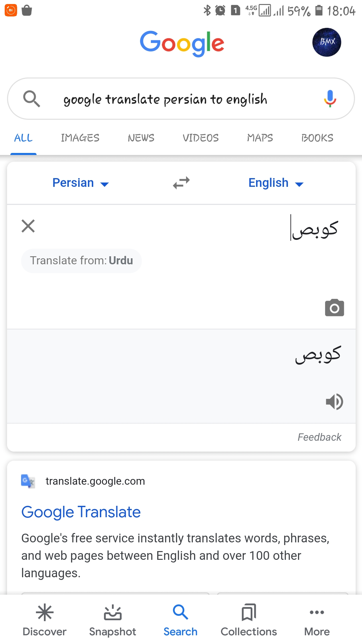Image resolution: width=362 pixels, height=644 pixels.
Task: Open the BMX account profile avatar
Action: click(x=327, y=42)
